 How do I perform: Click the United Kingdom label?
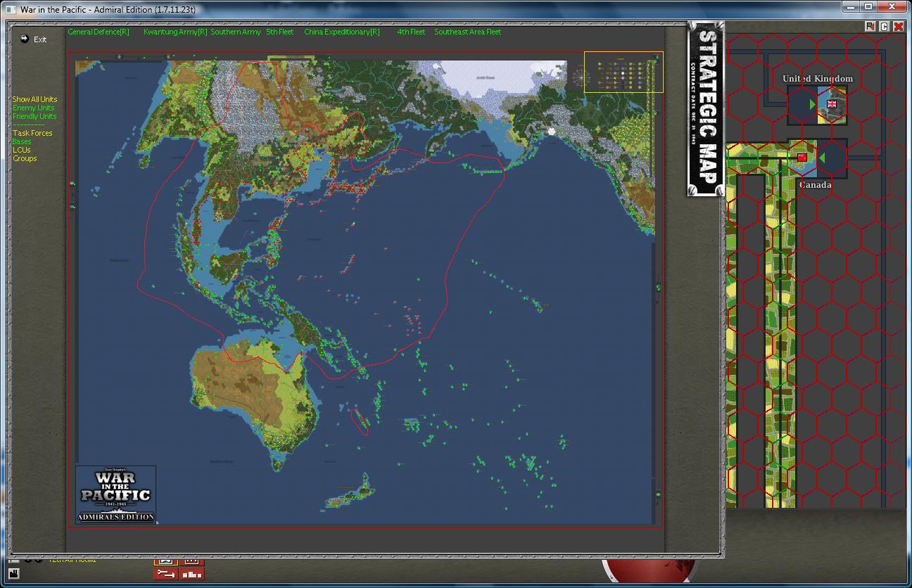click(x=818, y=79)
